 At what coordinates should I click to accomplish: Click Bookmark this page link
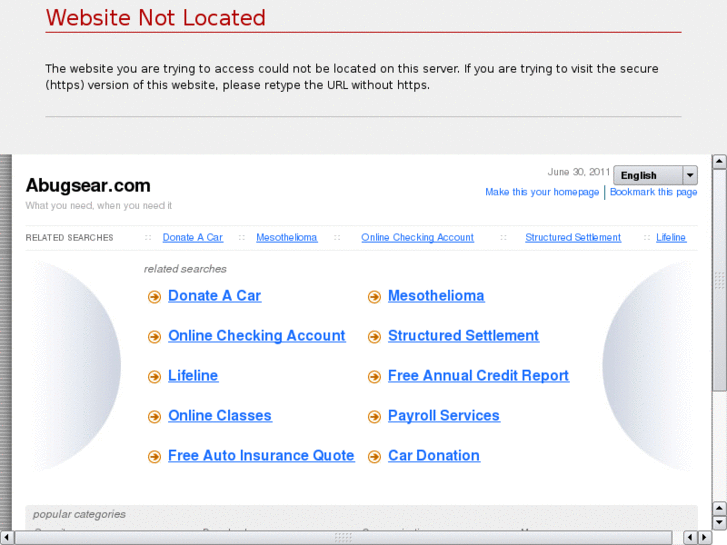point(653,192)
